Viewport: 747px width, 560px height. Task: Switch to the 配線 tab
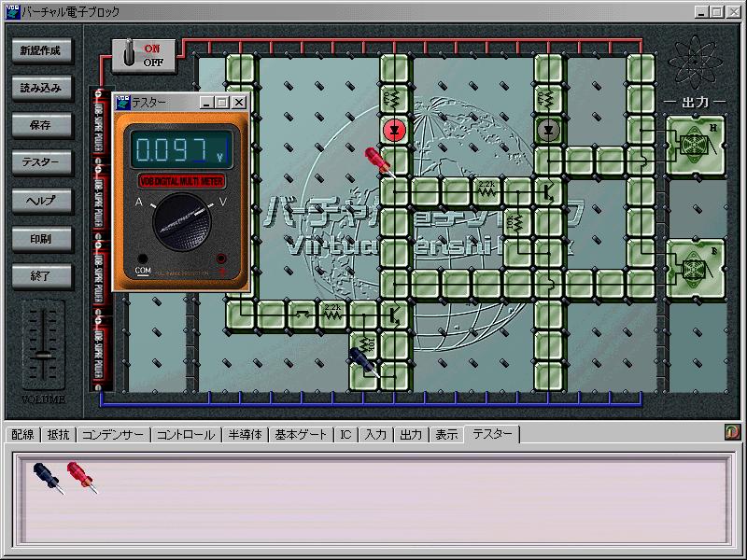pyautogui.click(x=22, y=435)
